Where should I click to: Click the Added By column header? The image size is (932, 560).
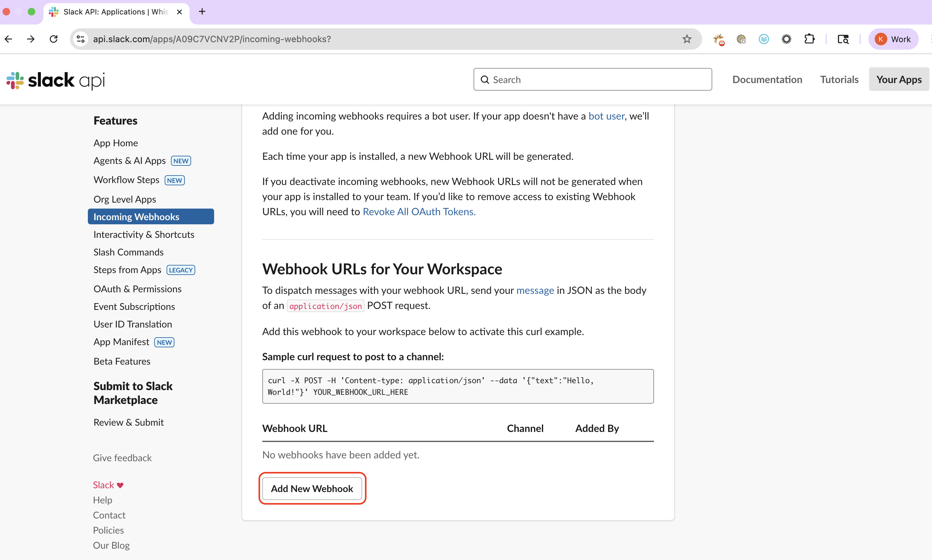click(x=597, y=428)
